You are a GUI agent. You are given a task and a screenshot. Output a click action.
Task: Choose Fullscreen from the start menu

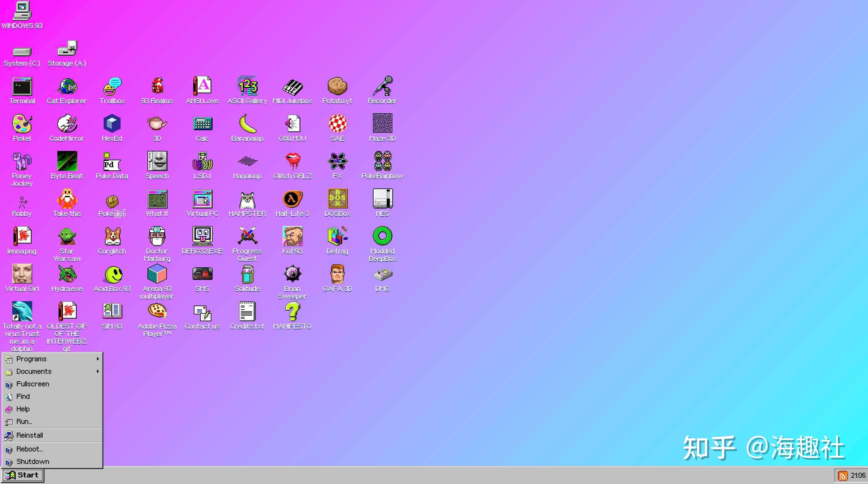(x=33, y=384)
